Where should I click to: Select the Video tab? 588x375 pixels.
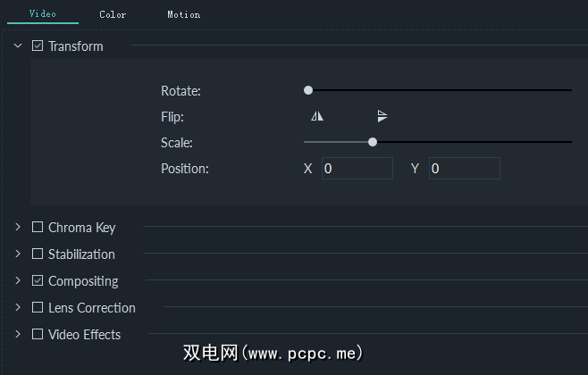[x=42, y=14]
